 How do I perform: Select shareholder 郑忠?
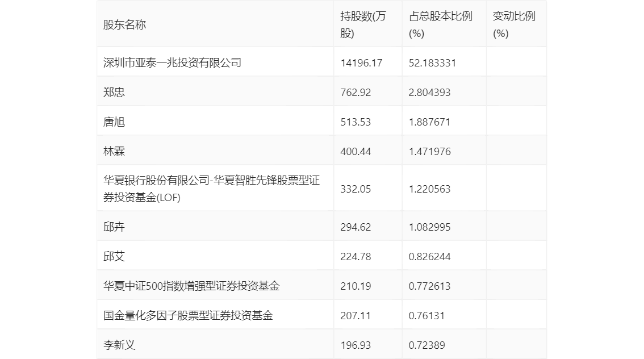pyautogui.click(x=114, y=92)
